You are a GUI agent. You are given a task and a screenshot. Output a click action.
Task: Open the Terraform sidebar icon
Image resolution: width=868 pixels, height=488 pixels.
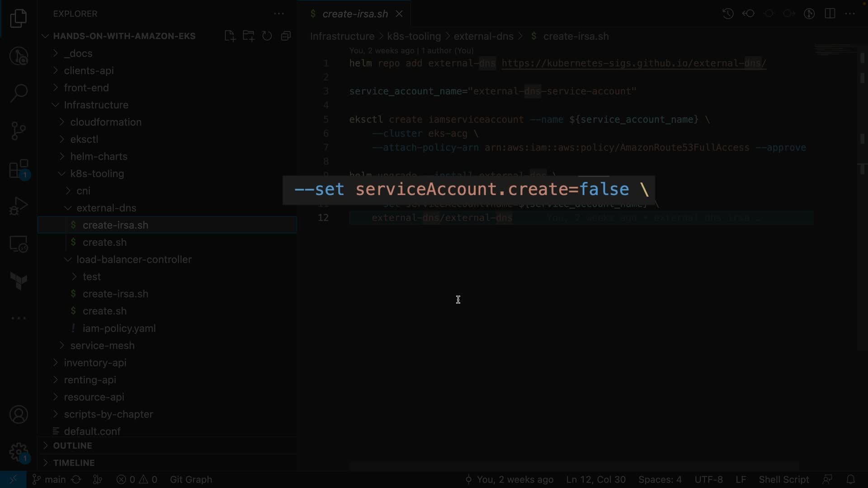19,281
